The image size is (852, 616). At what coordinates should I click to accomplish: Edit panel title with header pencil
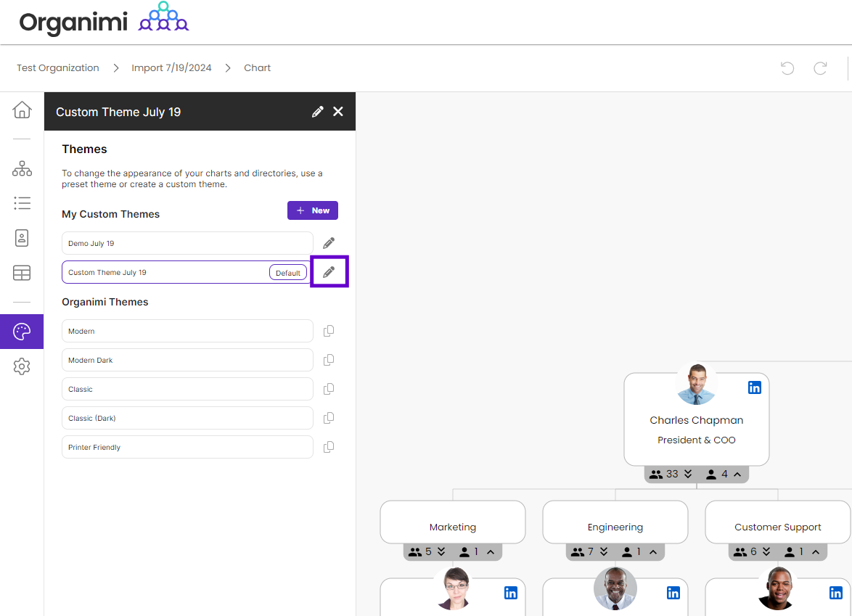pyautogui.click(x=318, y=111)
